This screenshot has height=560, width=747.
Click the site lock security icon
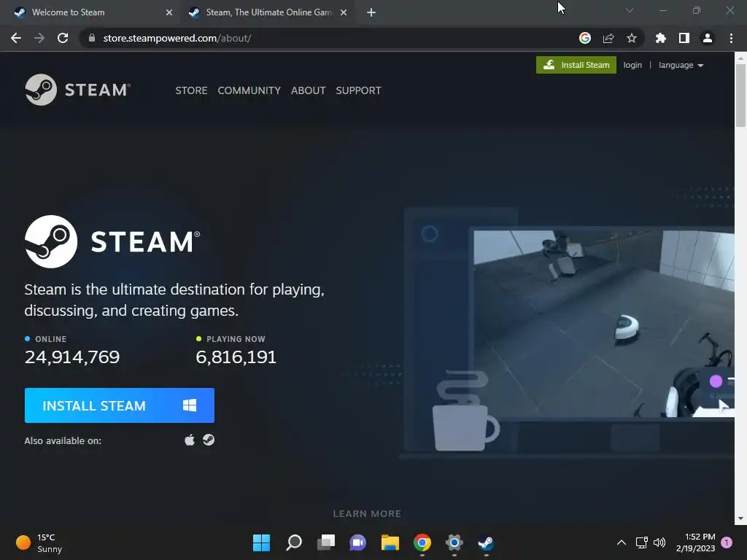point(92,38)
